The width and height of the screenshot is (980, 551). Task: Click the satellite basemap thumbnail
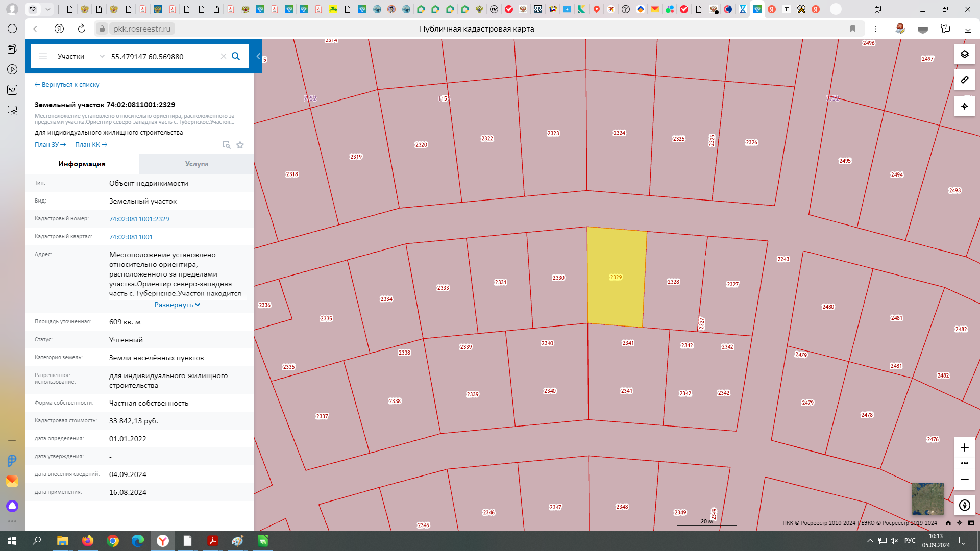click(927, 498)
